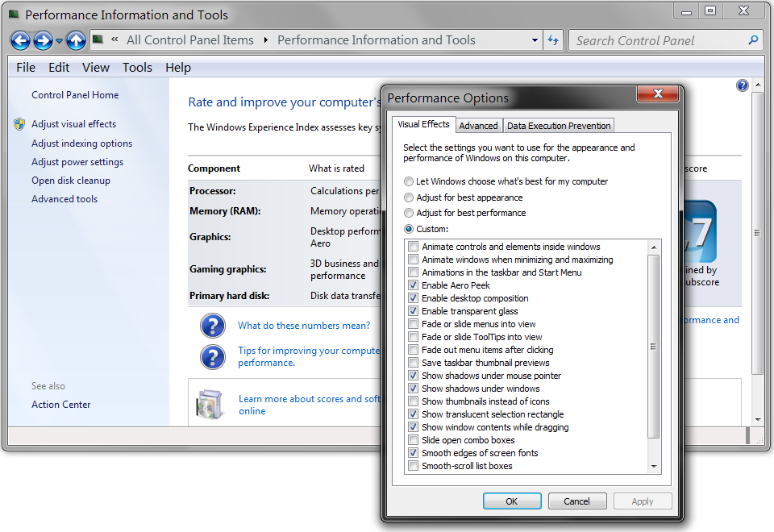Screen dimensions: 774x532
Task: Go back with the blue Back arrow
Action: pyautogui.click(x=20, y=40)
